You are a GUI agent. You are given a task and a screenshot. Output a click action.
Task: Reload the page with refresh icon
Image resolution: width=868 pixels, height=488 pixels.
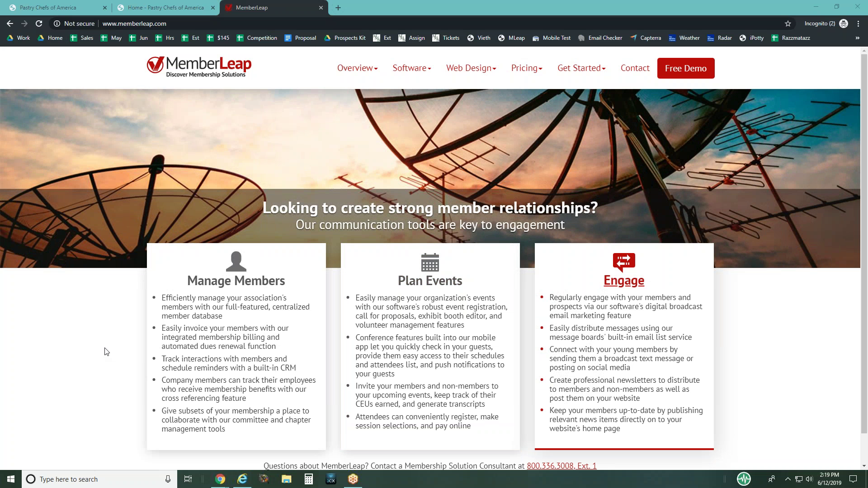39,23
